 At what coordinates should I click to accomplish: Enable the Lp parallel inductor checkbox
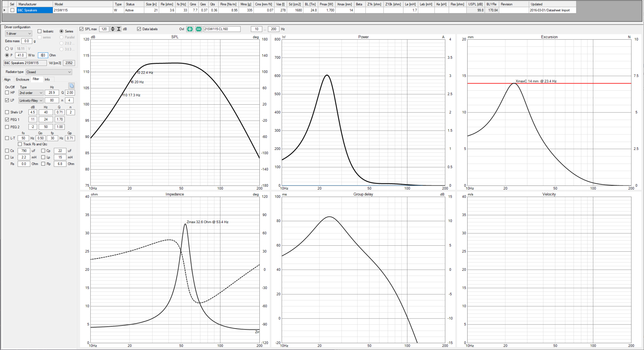(x=43, y=157)
